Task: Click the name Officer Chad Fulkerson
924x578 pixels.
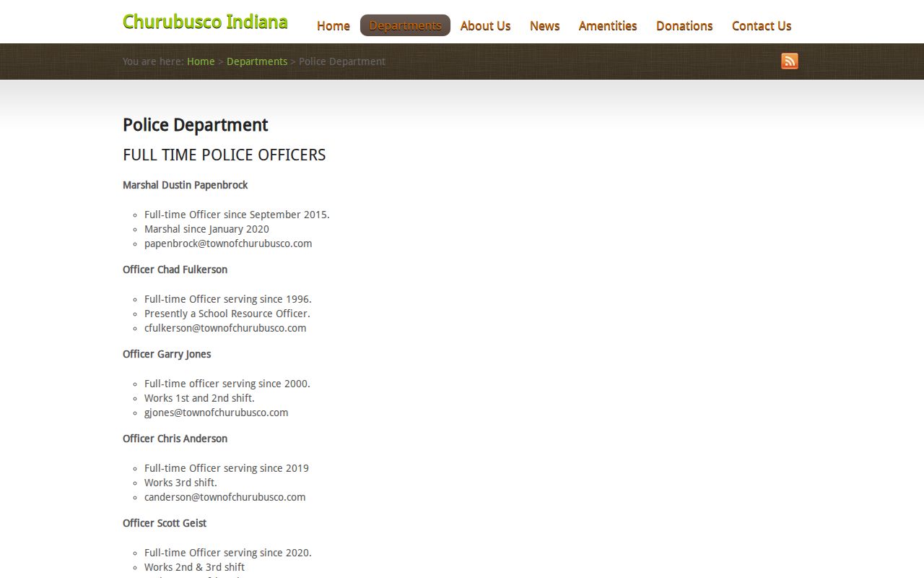Action: [x=175, y=269]
